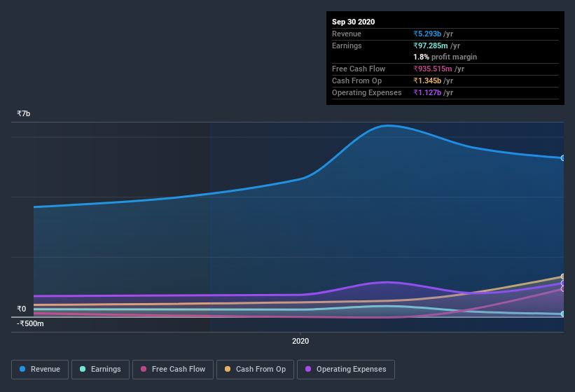575x392 pixels.
Task: Click the ₹5.293b Revenue value in tooltip
Action: (x=427, y=34)
